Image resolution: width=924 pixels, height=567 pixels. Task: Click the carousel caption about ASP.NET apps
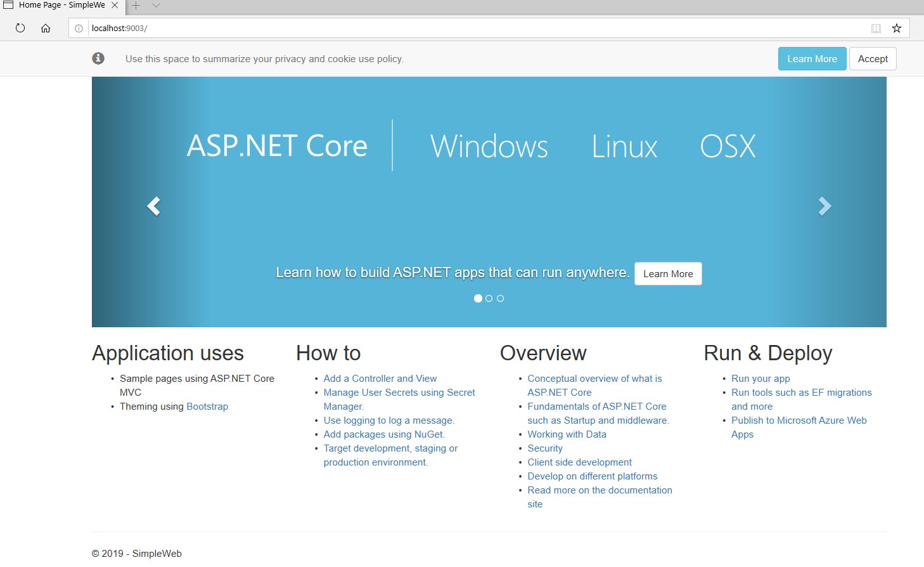pos(452,273)
